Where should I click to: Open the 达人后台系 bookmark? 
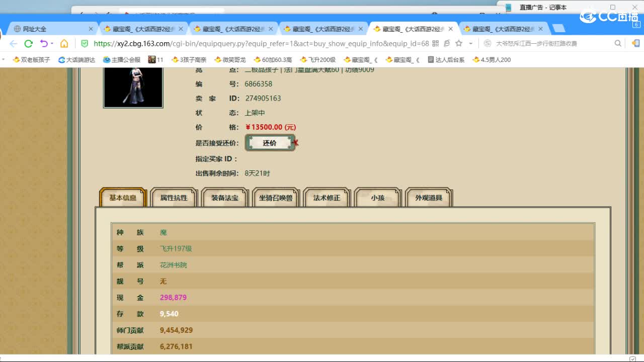coord(446,60)
